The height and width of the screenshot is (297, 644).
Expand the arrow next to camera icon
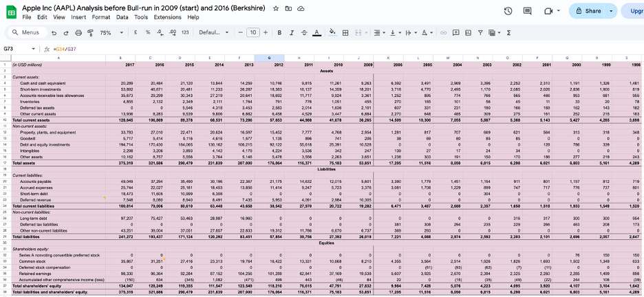(x=557, y=12)
